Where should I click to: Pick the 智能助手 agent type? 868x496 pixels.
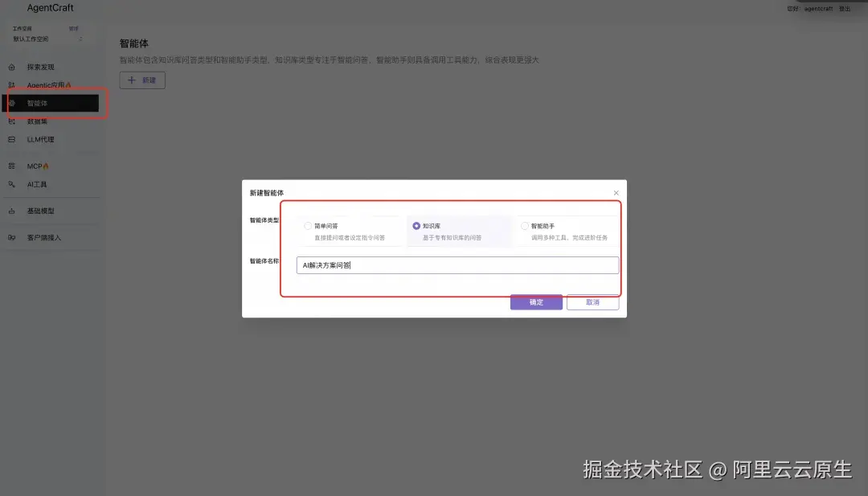[526, 225]
